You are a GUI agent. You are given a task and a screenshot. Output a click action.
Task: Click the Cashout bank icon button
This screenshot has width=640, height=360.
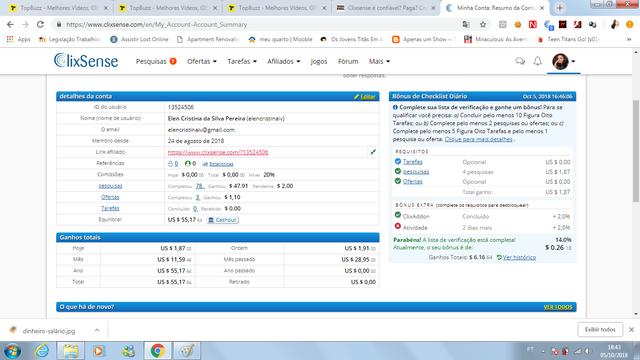[x=223, y=220]
